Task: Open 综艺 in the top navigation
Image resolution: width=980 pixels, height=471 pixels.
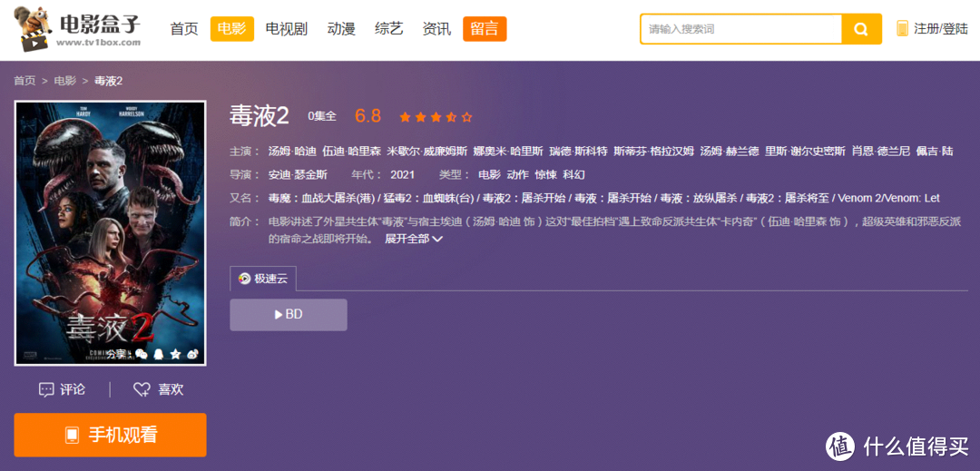Action: (x=388, y=29)
